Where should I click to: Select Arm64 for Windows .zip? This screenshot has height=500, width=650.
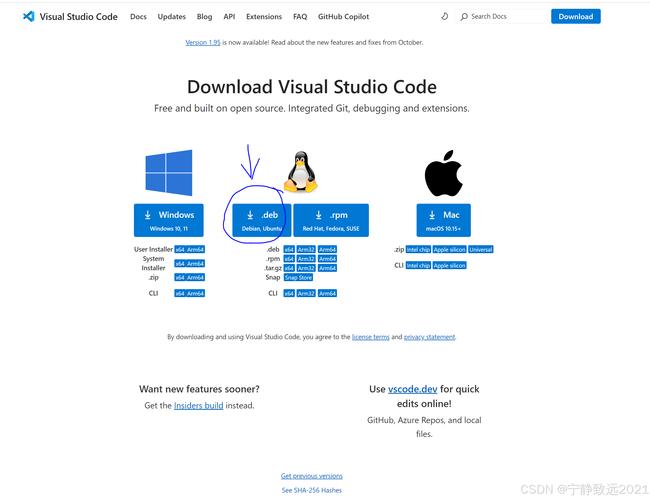coord(195,277)
